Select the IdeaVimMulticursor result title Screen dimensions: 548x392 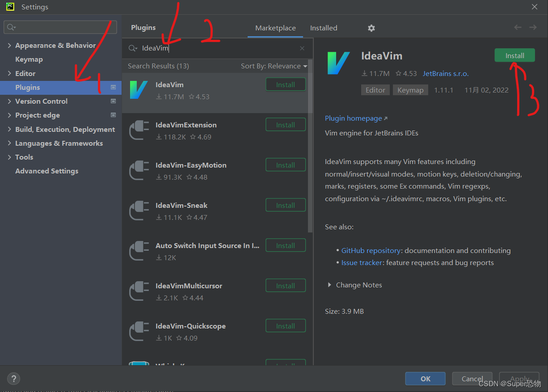(x=189, y=286)
